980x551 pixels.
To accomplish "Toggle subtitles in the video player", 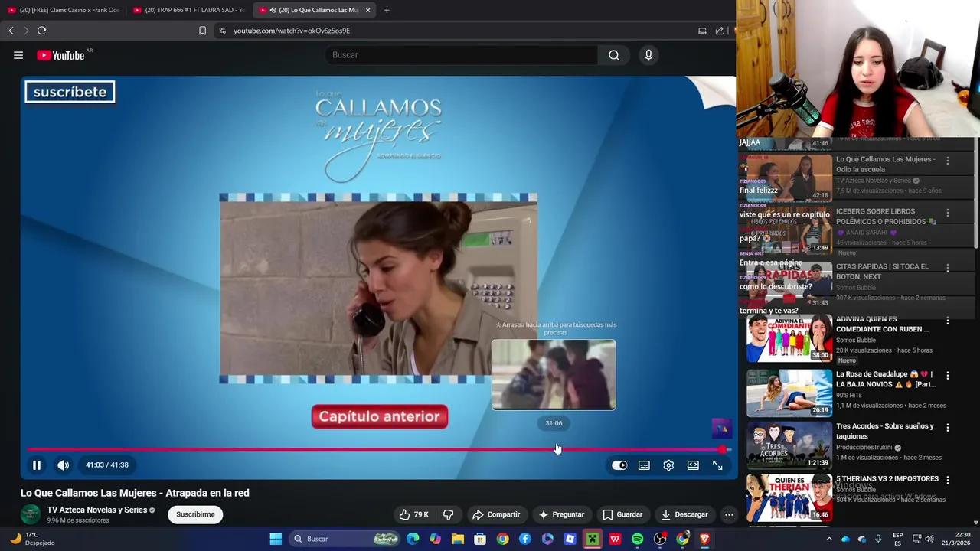I will 644,465.
